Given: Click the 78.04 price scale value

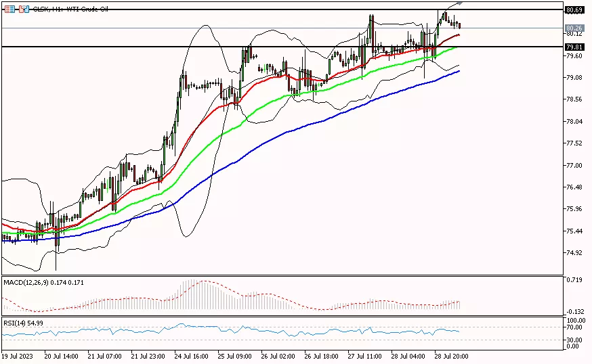Looking at the screenshot, I should (x=574, y=122).
